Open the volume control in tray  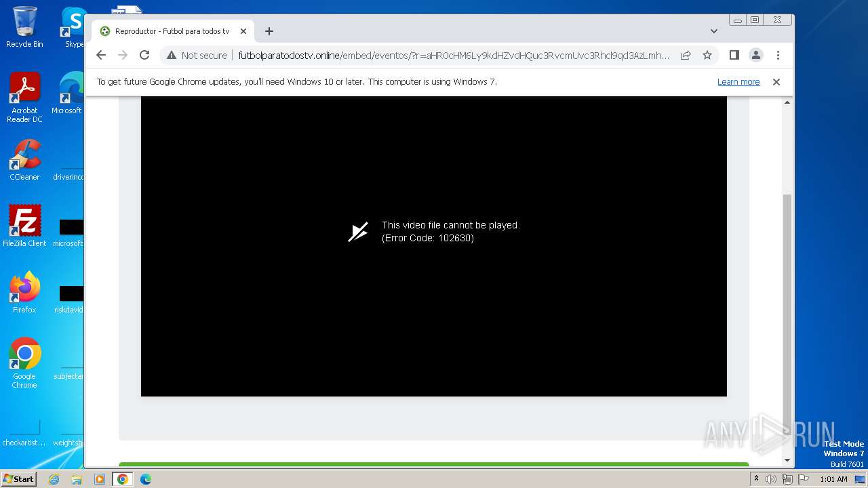coord(771,479)
